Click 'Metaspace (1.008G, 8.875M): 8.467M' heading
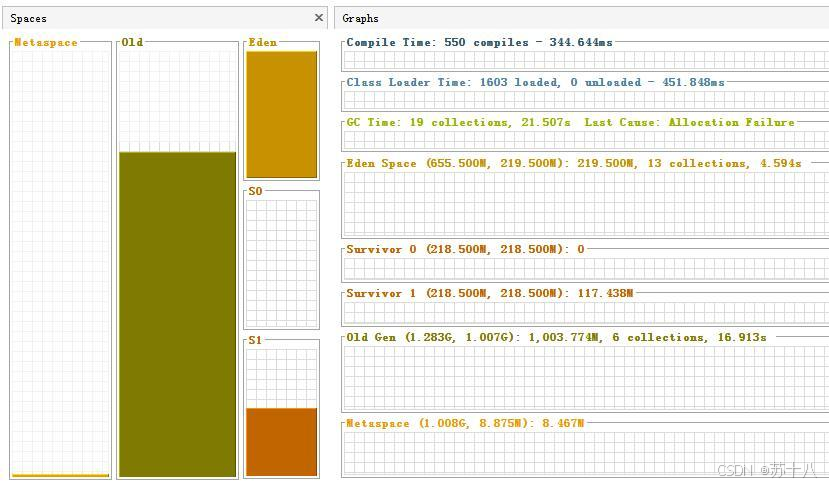829x486 pixels. coord(465,424)
